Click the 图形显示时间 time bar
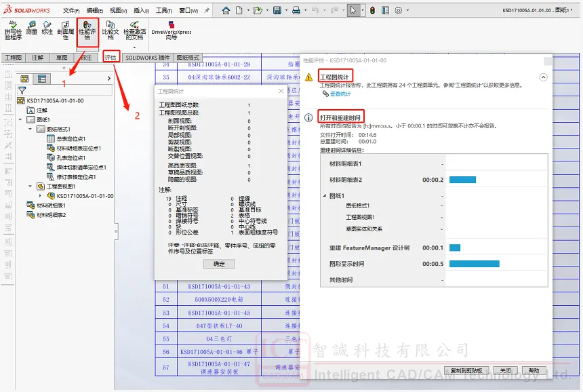This screenshot has height=392, width=583. coord(474,264)
